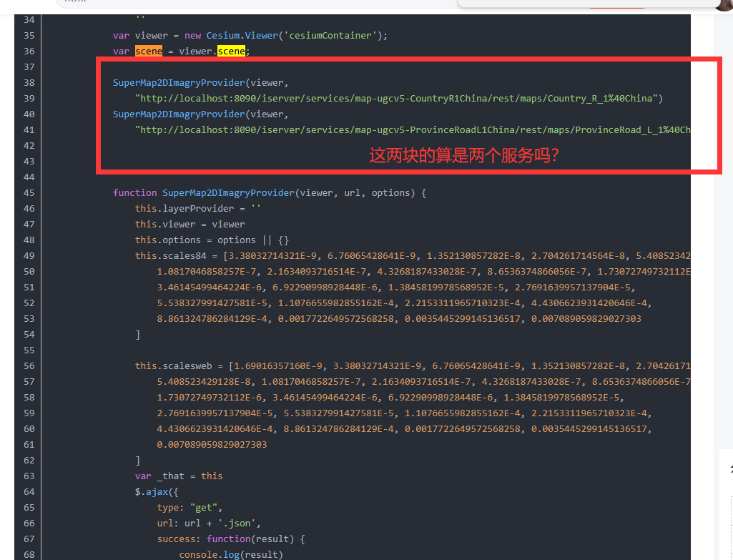Viewport: 733px width, 560px height.
Task: Click function SuperMap2DImagryProvider definition name
Action: (x=228, y=193)
